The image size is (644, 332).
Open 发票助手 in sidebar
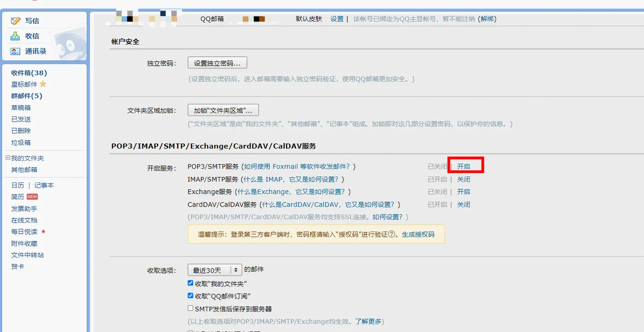tap(24, 209)
